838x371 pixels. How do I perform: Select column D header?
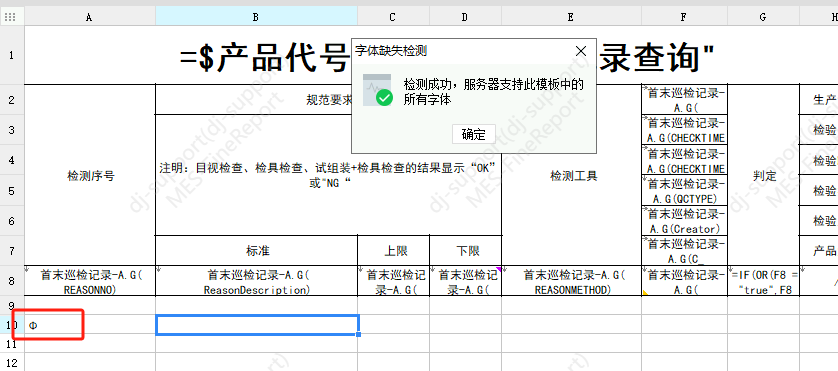click(x=465, y=17)
